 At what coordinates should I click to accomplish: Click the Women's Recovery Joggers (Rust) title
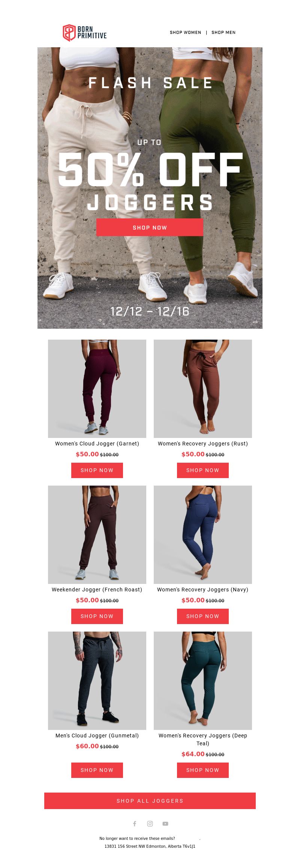coord(203,444)
